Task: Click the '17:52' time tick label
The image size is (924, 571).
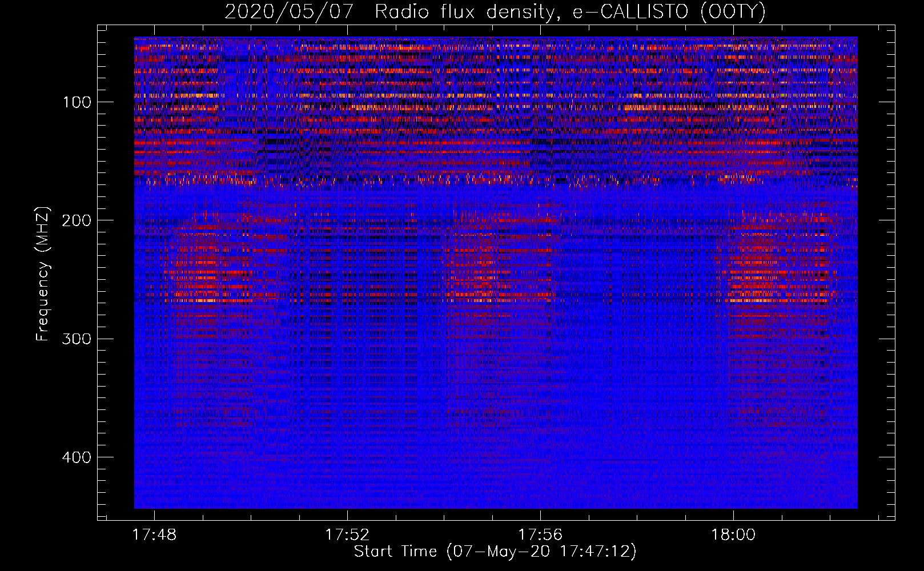Action: click(347, 535)
